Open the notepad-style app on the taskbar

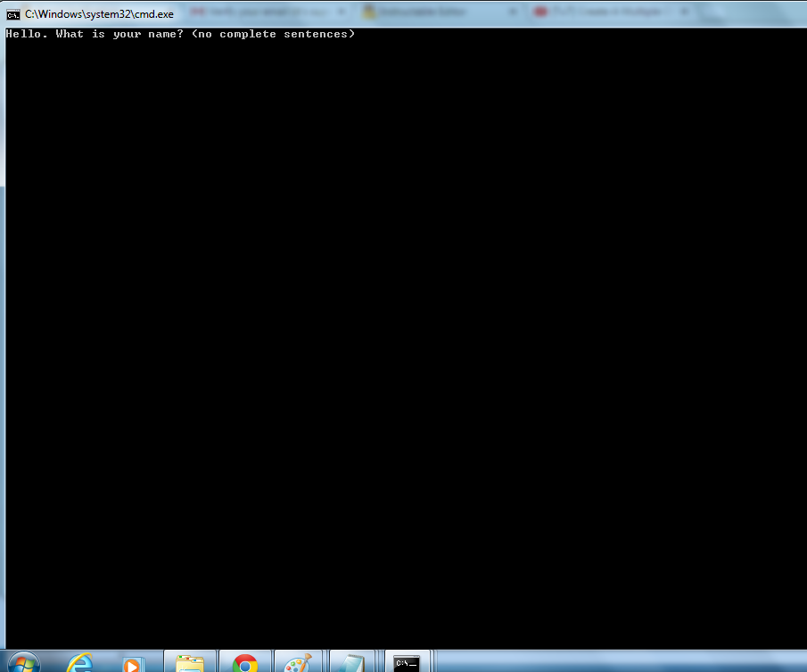click(x=352, y=663)
